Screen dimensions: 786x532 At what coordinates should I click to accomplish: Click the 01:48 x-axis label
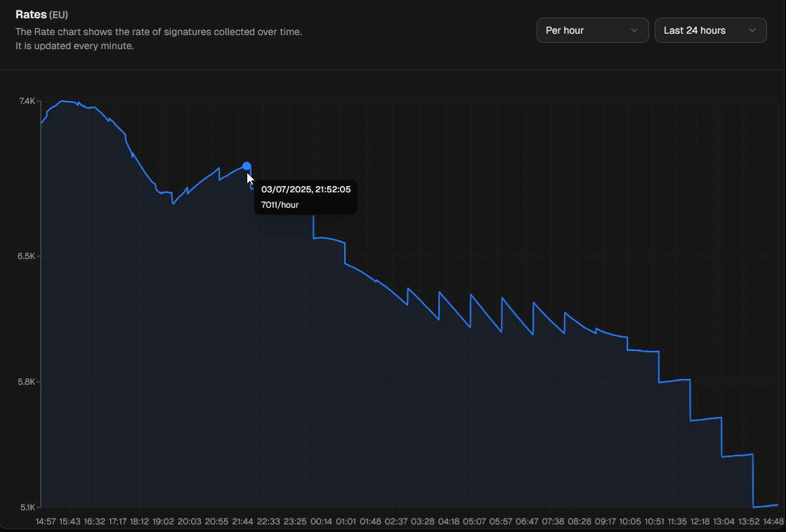370,521
